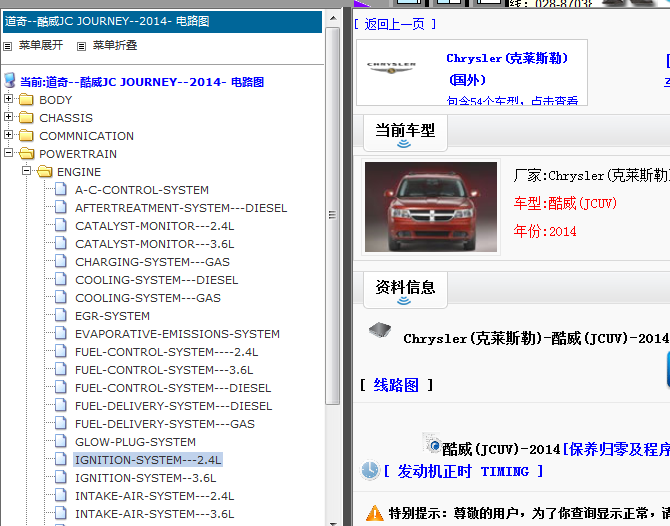Viewport: 670px width, 526px height.
Task: Click the open ENGINE folder icon
Action: [45, 171]
